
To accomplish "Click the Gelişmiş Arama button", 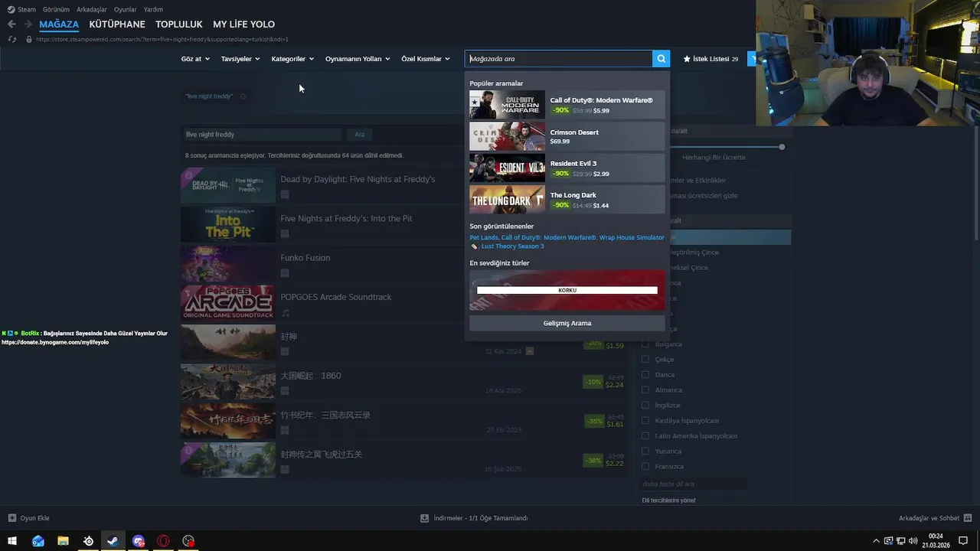I will [567, 323].
